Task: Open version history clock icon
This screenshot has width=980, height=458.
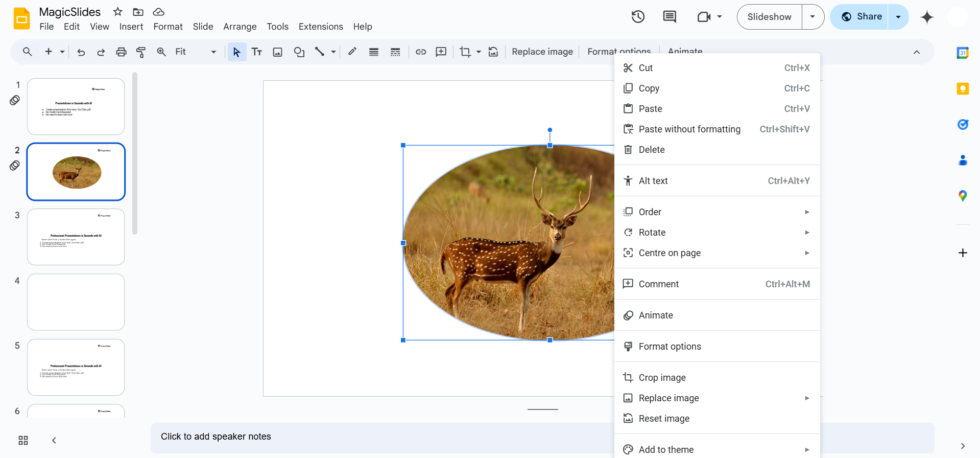Action: click(x=638, y=17)
